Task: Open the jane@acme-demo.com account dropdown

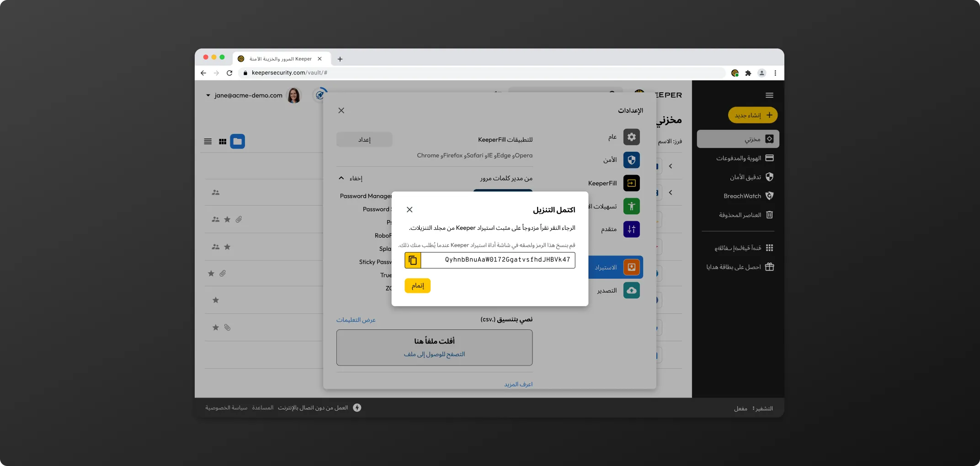Action: coord(244,95)
